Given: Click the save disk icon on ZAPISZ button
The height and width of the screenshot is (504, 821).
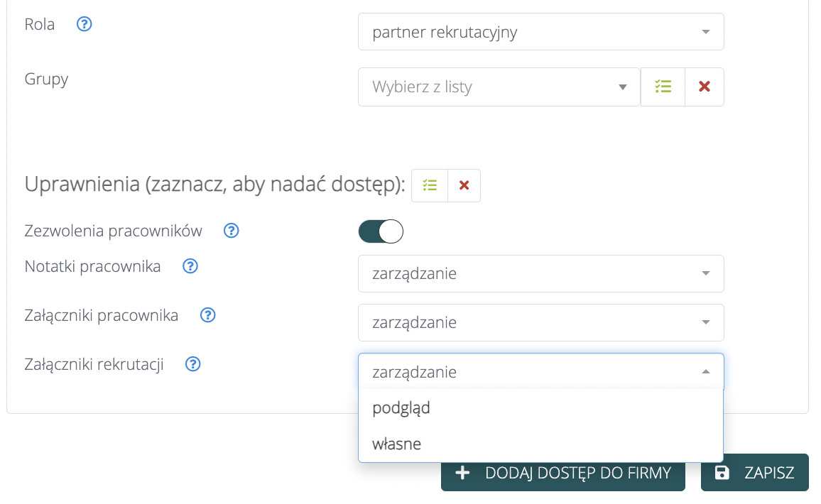Looking at the screenshot, I should coord(722,472).
